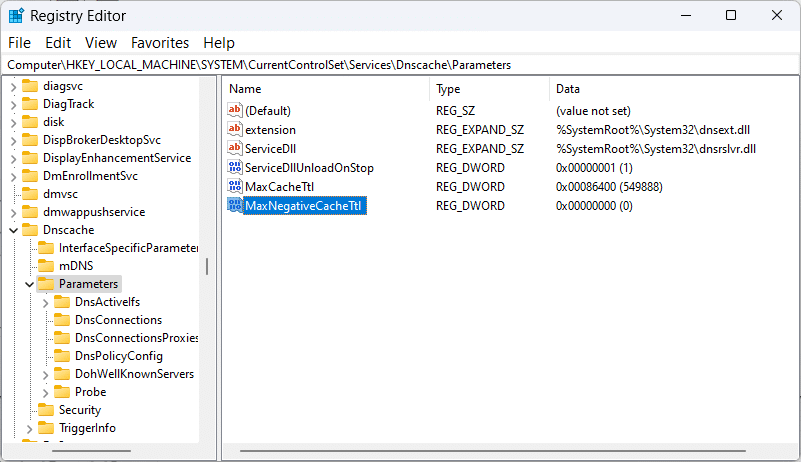The image size is (801, 462).
Task: Click the dmvsc folder icon
Action: coord(30,194)
